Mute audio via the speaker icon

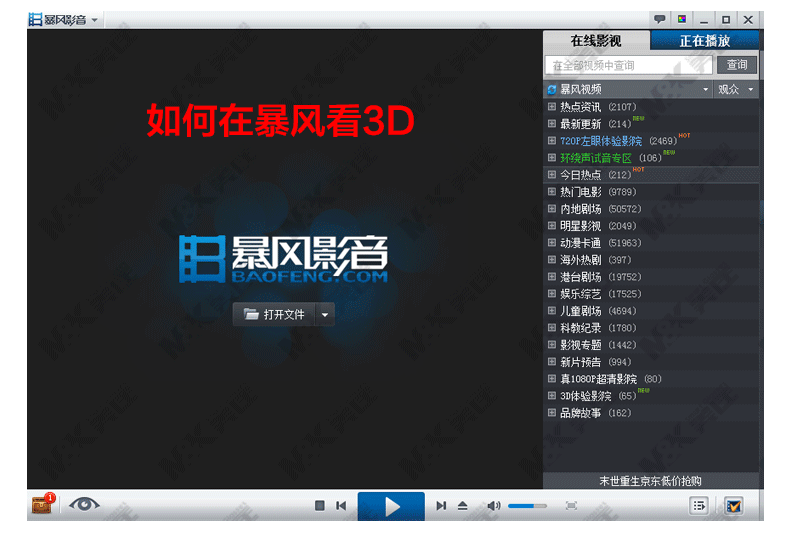(x=494, y=505)
